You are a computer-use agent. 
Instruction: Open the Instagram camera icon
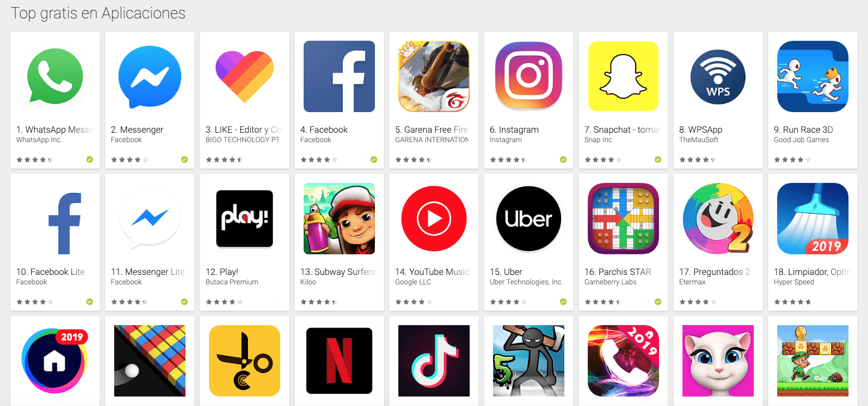tap(529, 76)
